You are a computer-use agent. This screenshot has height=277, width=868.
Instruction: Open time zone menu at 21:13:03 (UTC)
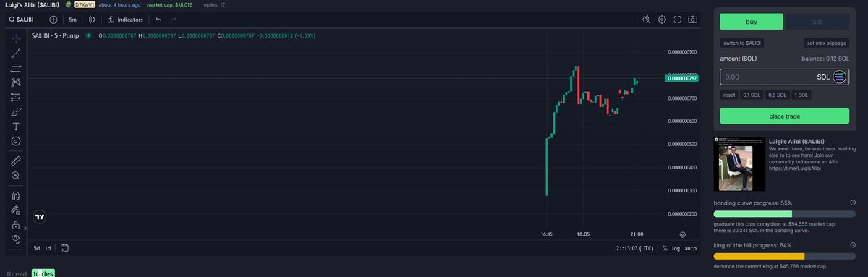coord(634,248)
